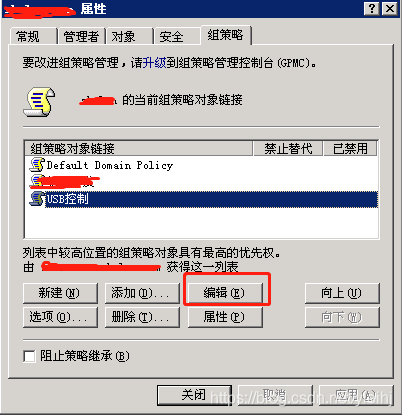Click the 新建(N) button
This screenshot has height=417, width=402.
click(60, 293)
